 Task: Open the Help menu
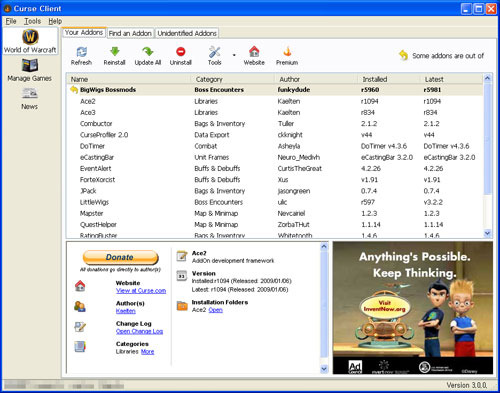coord(55,21)
